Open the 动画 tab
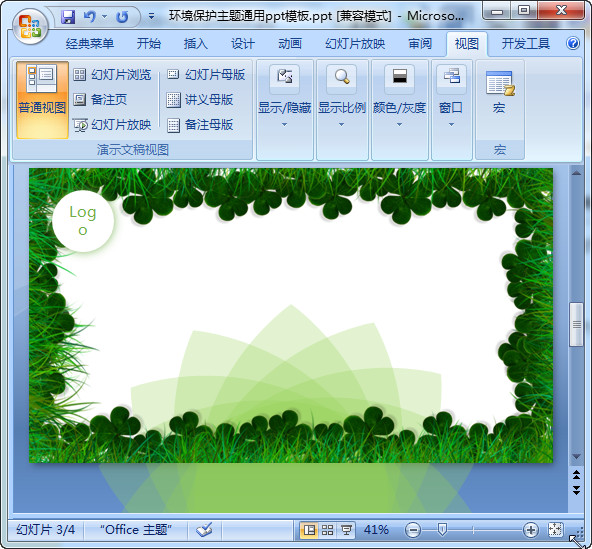 click(290, 44)
